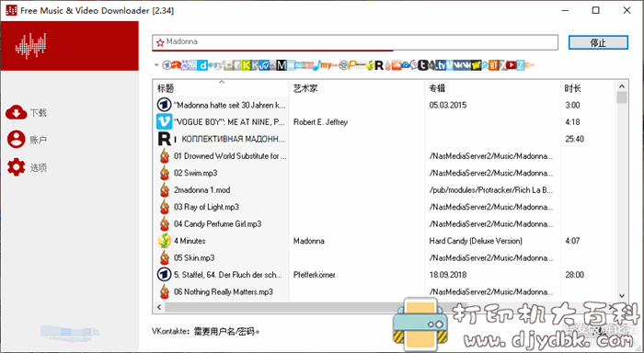Select the yellow W source icon

(476, 65)
